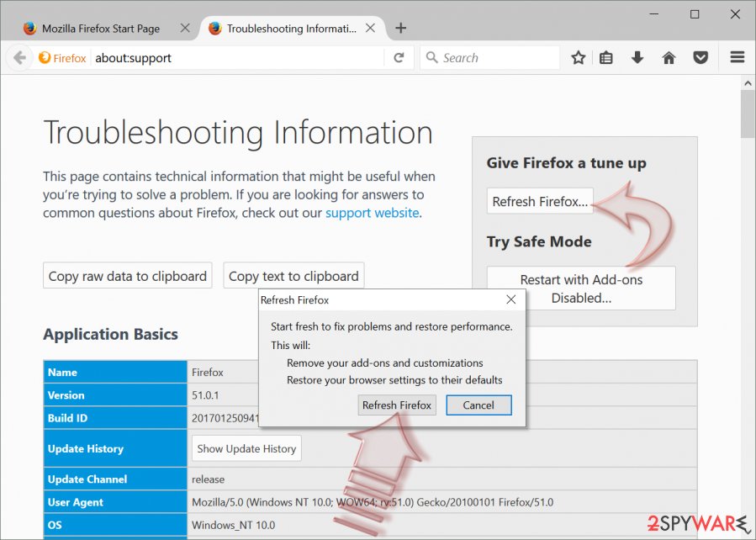Click Show Update History button
This screenshot has width=756, height=540.
(246, 448)
